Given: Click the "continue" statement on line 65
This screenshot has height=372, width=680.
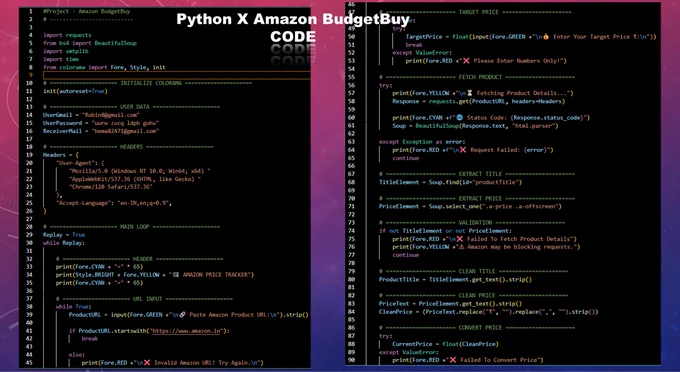Looking at the screenshot, I should 406,158.
